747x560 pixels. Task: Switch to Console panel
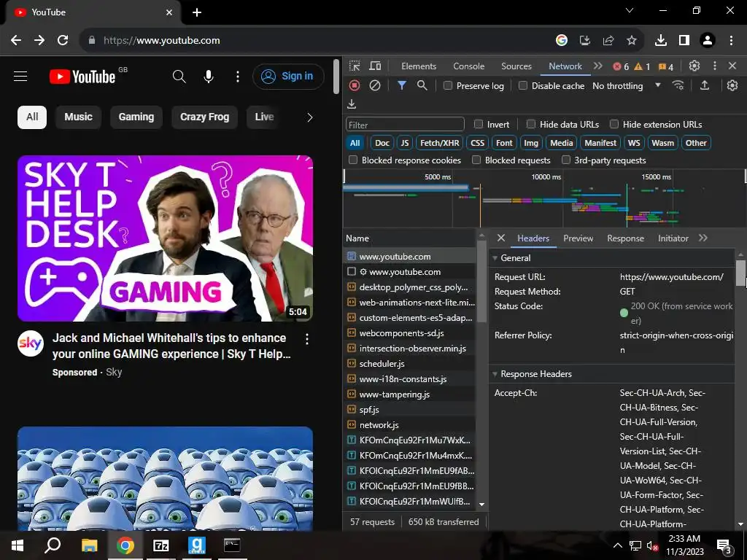(x=468, y=66)
